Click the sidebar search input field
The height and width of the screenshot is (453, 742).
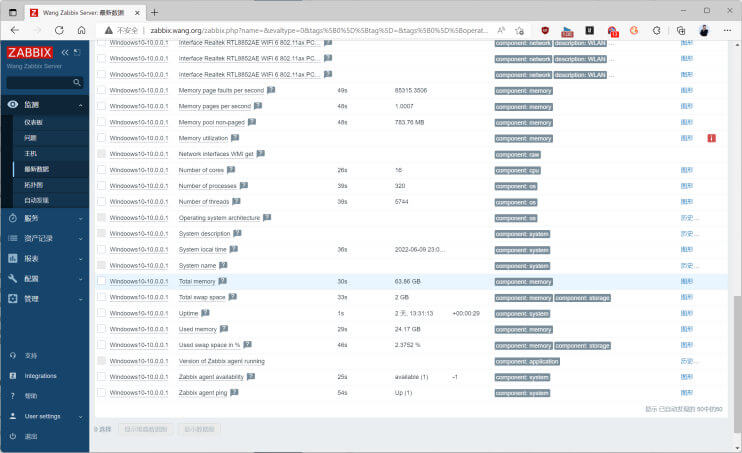click(x=40, y=83)
